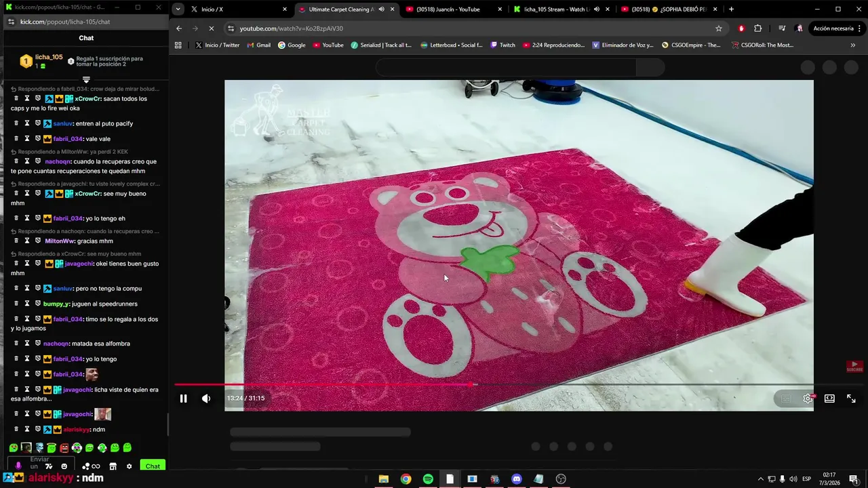Pause the YouTube carpet cleaning video
The image size is (868, 488).
click(183, 399)
